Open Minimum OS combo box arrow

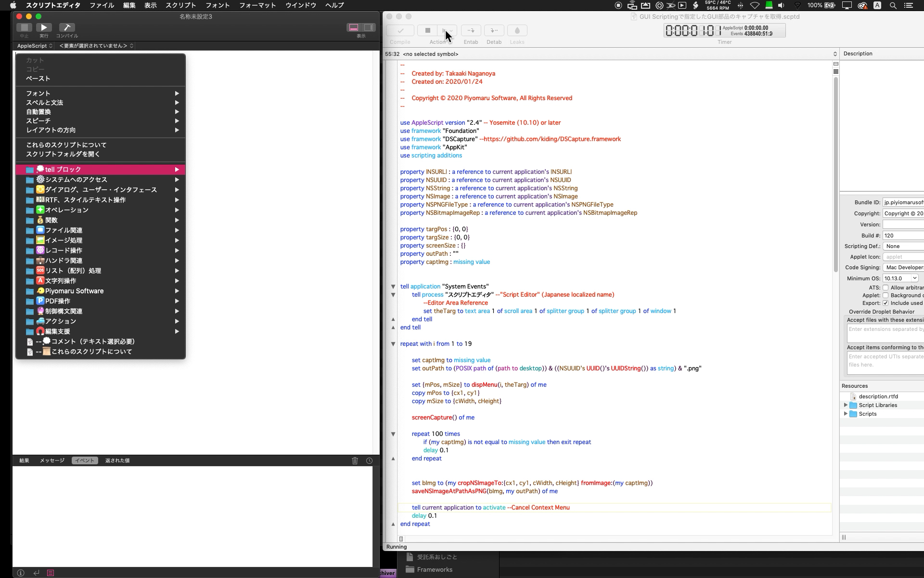[x=914, y=278]
